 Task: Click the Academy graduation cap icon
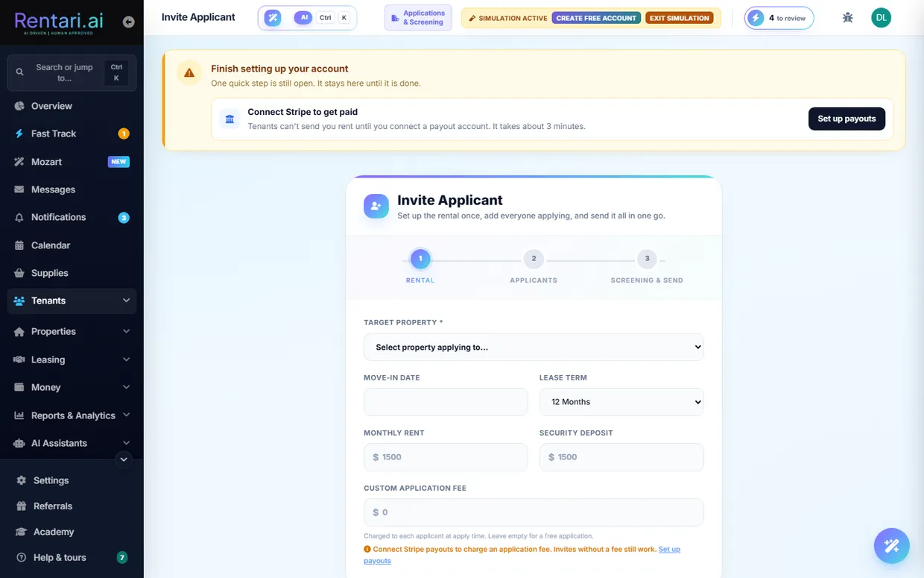tap(21, 532)
